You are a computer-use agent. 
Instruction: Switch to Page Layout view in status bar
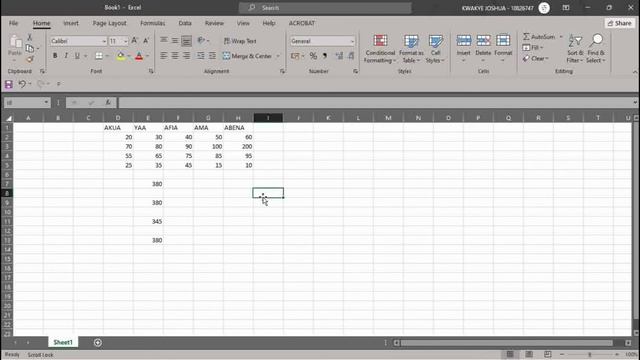(x=529, y=354)
